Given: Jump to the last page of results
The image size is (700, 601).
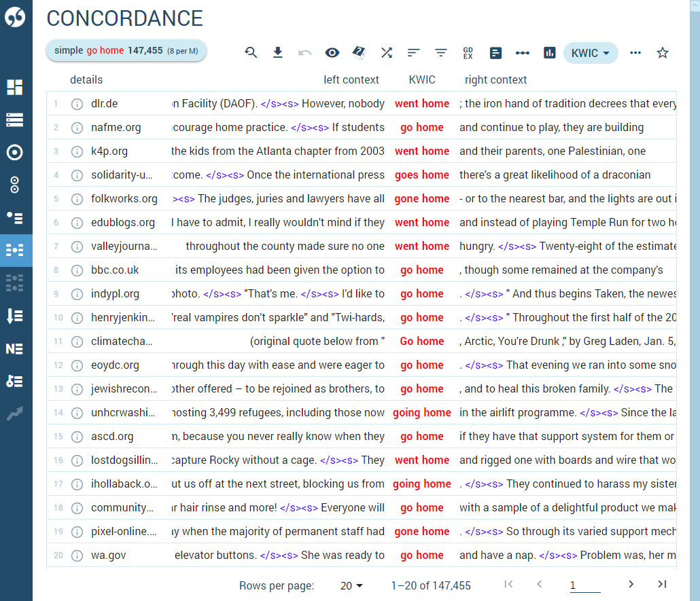Looking at the screenshot, I should click(x=661, y=584).
